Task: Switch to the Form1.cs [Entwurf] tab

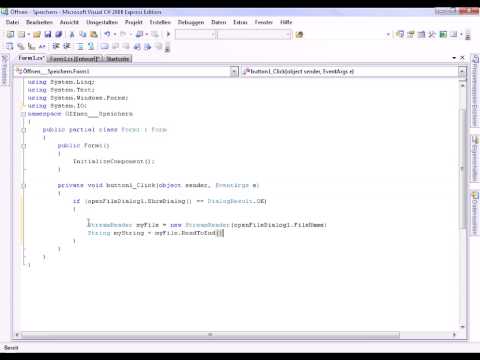Action: (75, 59)
